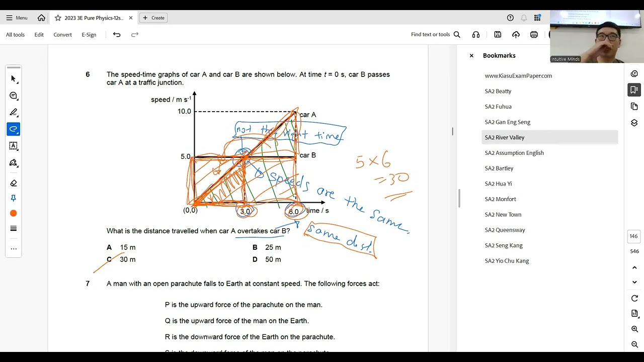Viewport: 644px width, 362px height.
Task: Open the SA2 Fuhua bookmark
Action: click(x=498, y=107)
